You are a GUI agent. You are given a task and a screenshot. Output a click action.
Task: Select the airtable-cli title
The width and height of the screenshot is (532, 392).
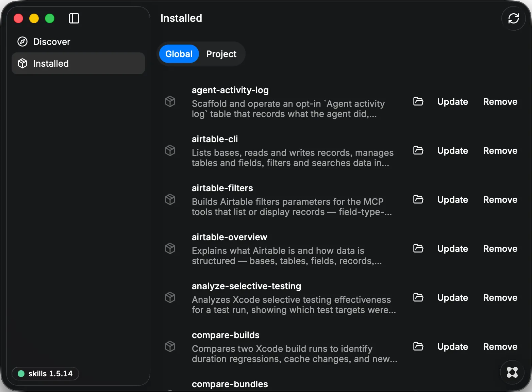coord(215,139)
